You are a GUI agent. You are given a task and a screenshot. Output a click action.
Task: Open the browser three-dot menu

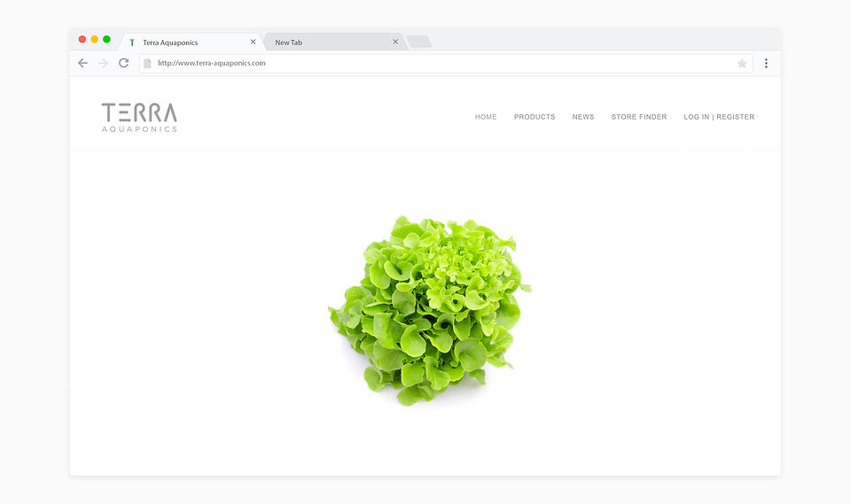766,64
